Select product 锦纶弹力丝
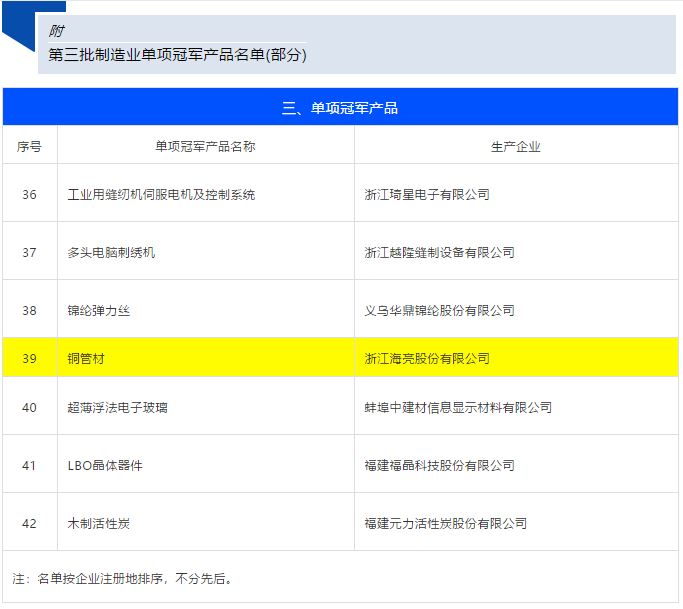The image size is (683, 609). tap(98, 310)
